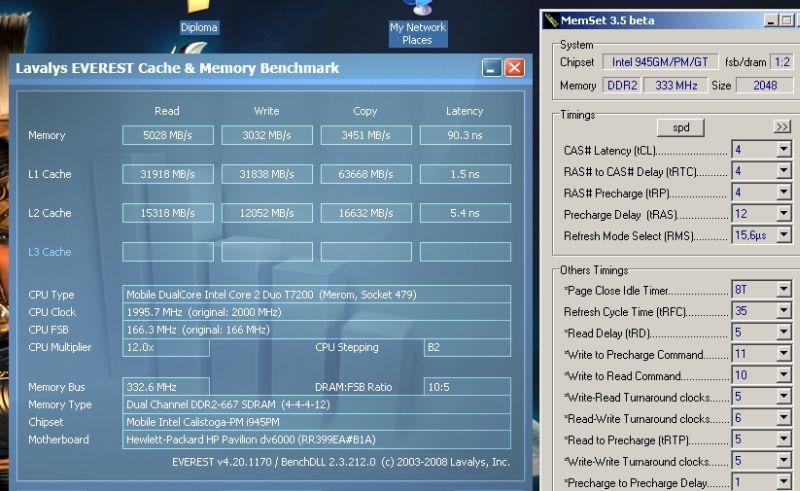Click the empty L3 Cache Read field

tap(168, 252)
